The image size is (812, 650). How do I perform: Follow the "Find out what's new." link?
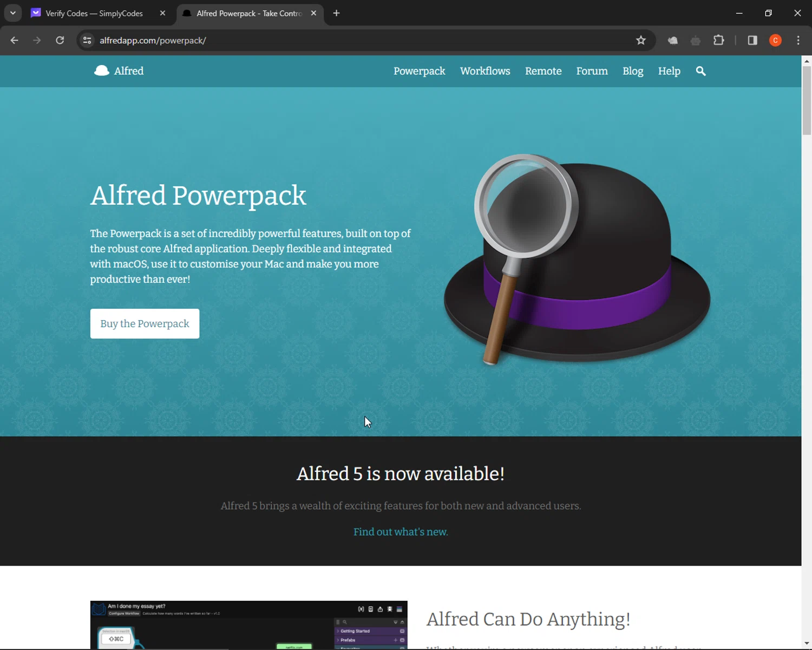pyautogui.click(x=401, y=532)
